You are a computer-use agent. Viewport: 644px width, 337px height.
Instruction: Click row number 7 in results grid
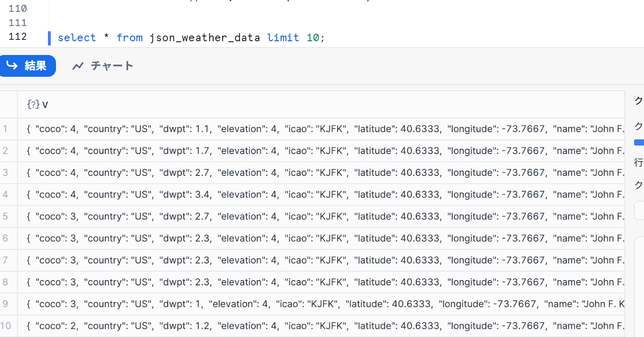point(5,260)
